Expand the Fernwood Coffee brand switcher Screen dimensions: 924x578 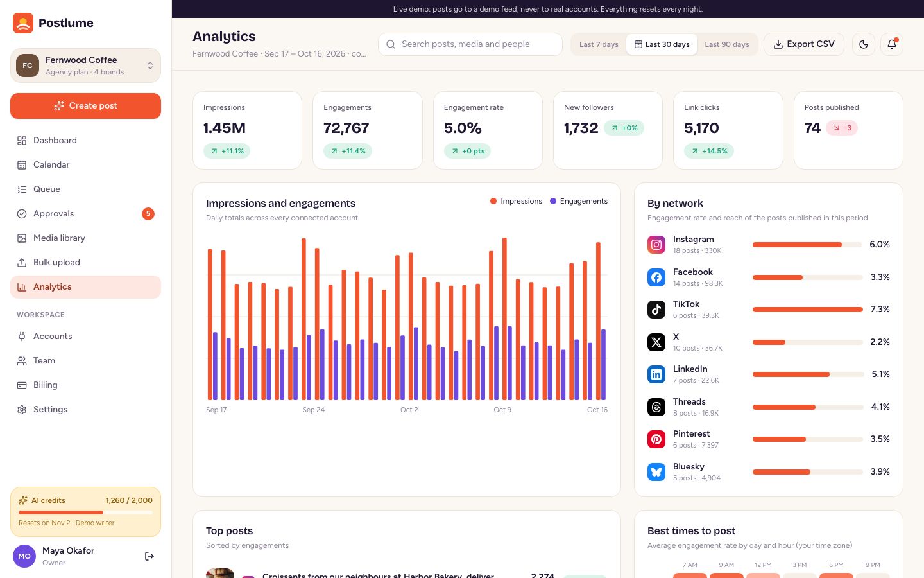[85, 66]
